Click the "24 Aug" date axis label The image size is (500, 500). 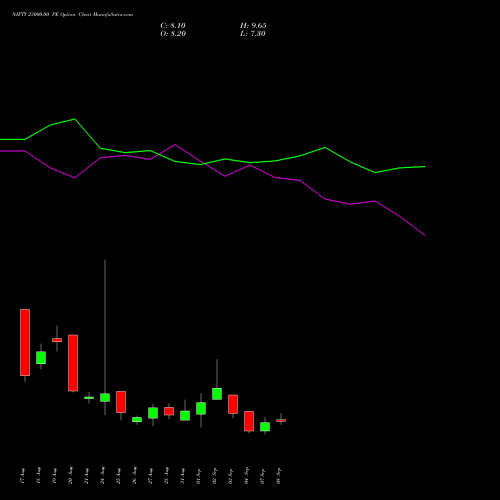pyautogui.click(x=103, y=475)
